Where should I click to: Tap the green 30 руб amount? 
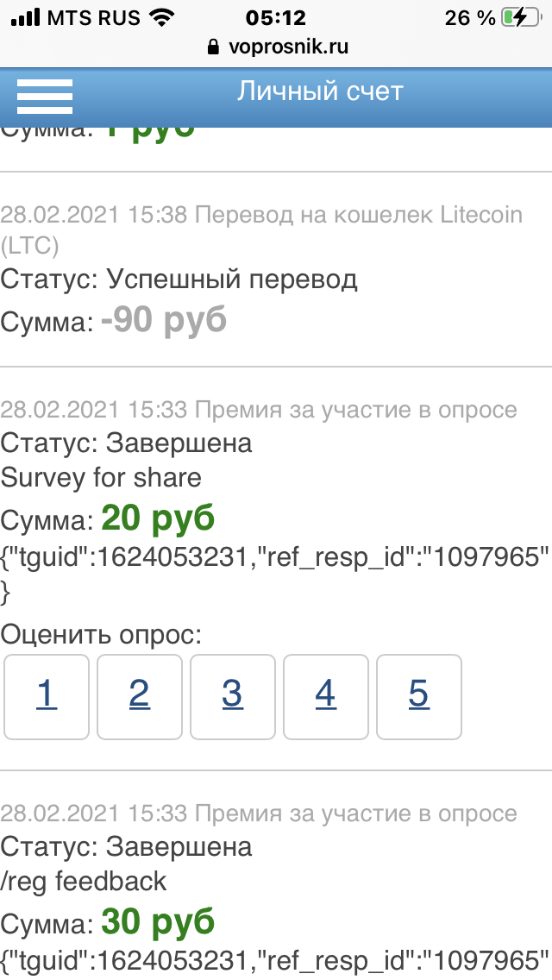click(158, 922)
